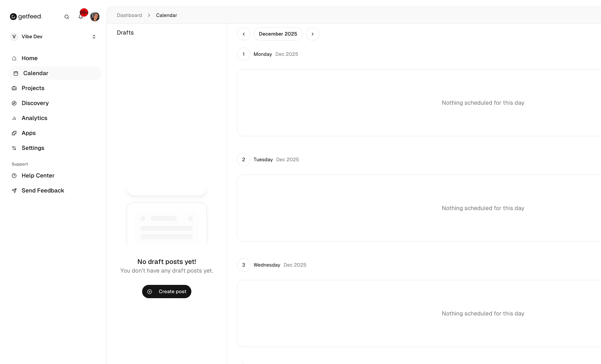601x364 pixels.
Task: Select Monday Dec 1 day circle
Action: [243, 54]
